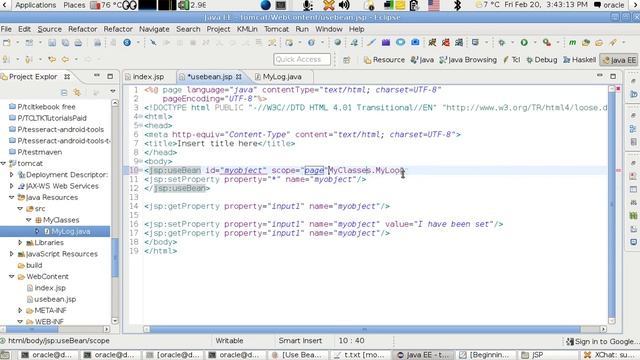This screenshot has height=360, width=640.
Task: Collapse the useBean fold on line 10
Action: click(x=140, y=170)
